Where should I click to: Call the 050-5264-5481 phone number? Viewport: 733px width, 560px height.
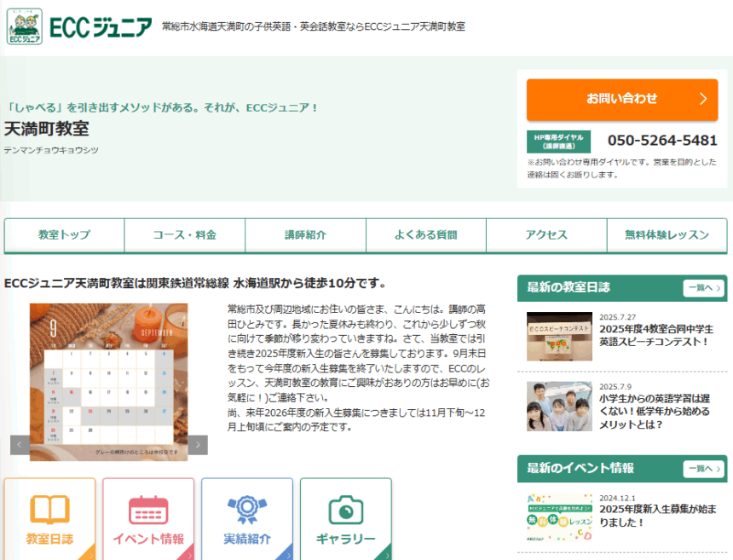pyautogui.click(x=662, y=141)
